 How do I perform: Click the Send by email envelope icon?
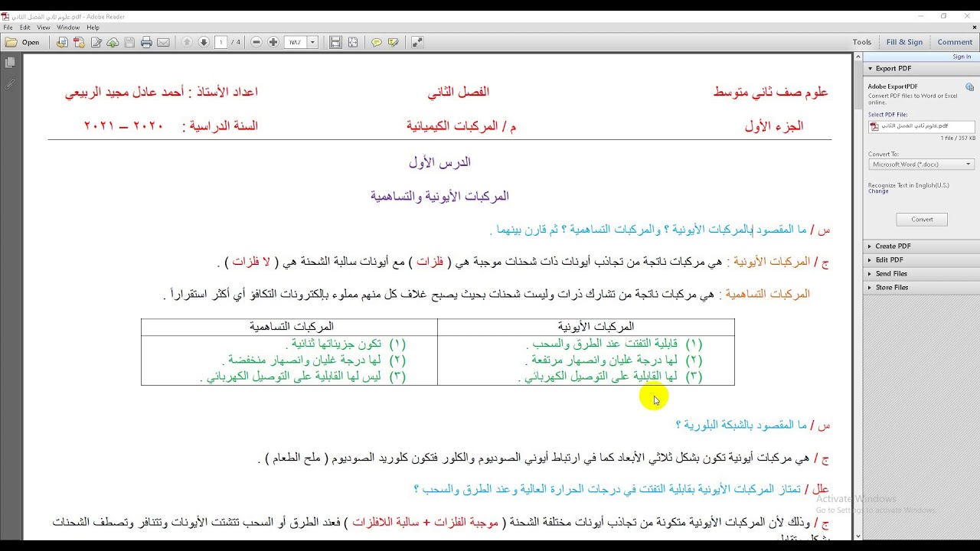tap(163, 42)
